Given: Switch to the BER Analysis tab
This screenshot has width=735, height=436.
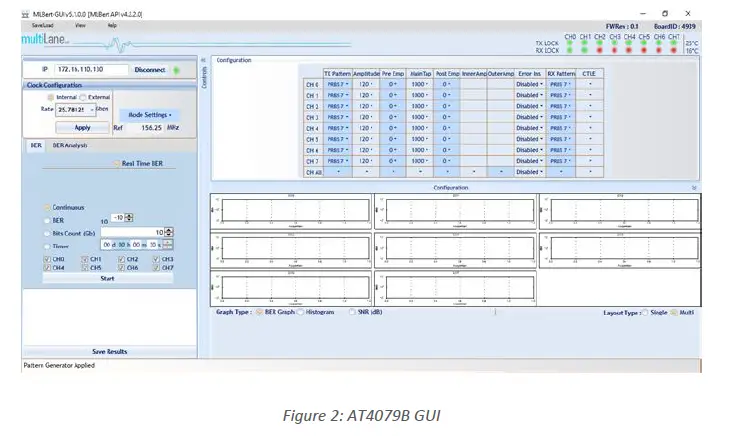Looking at the screenshot, I should pos(70,145).
